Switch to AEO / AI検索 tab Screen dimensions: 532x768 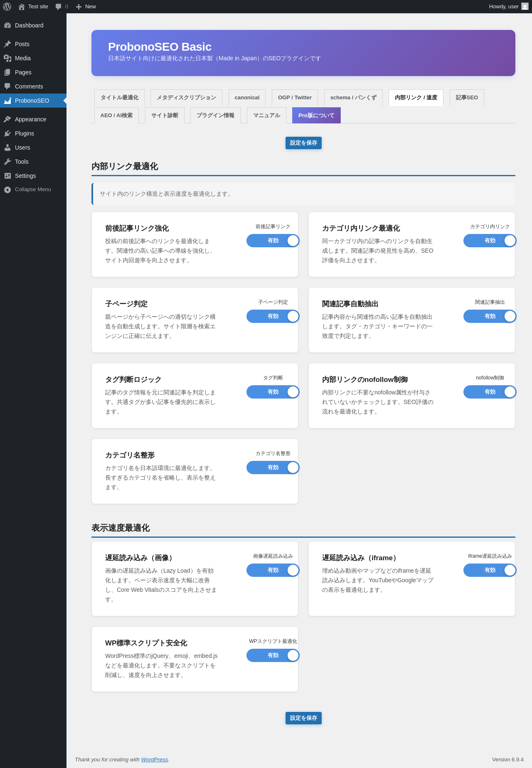116,116
